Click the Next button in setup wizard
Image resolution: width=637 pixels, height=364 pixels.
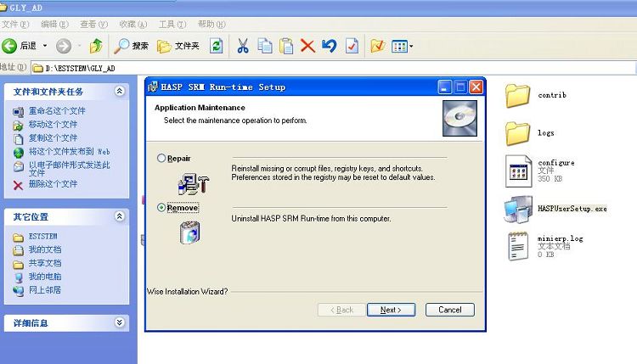(391, 310)
